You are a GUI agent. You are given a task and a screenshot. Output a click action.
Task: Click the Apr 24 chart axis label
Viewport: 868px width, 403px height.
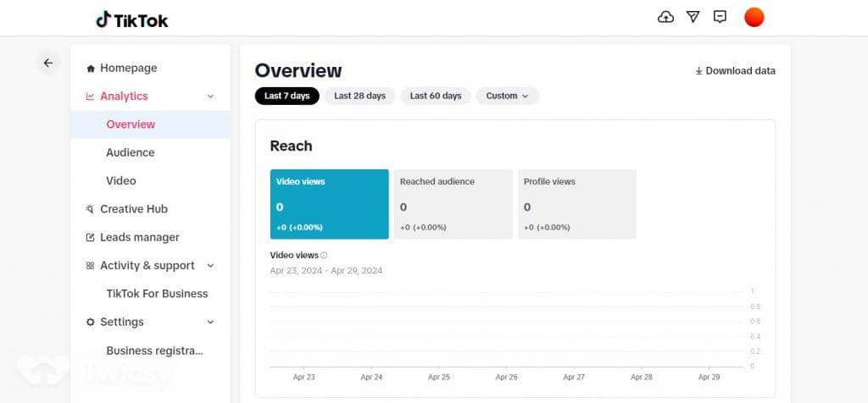click(371, 377)
